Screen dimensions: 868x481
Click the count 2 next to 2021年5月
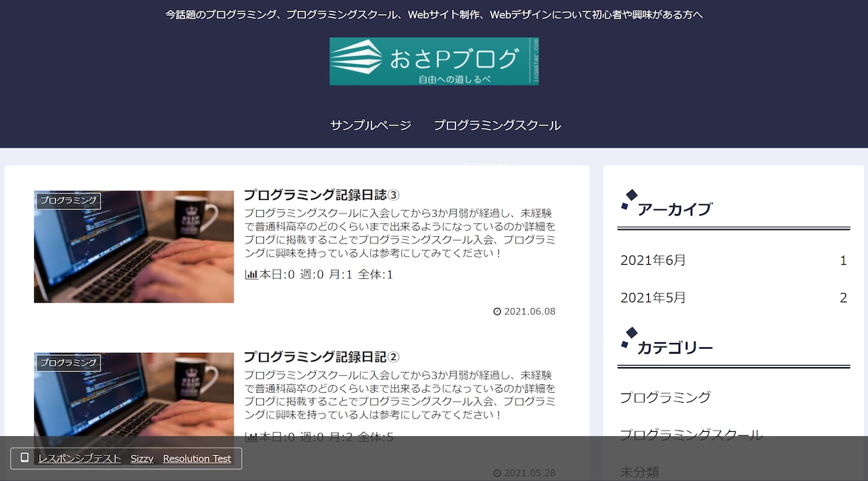pos(844,297)
